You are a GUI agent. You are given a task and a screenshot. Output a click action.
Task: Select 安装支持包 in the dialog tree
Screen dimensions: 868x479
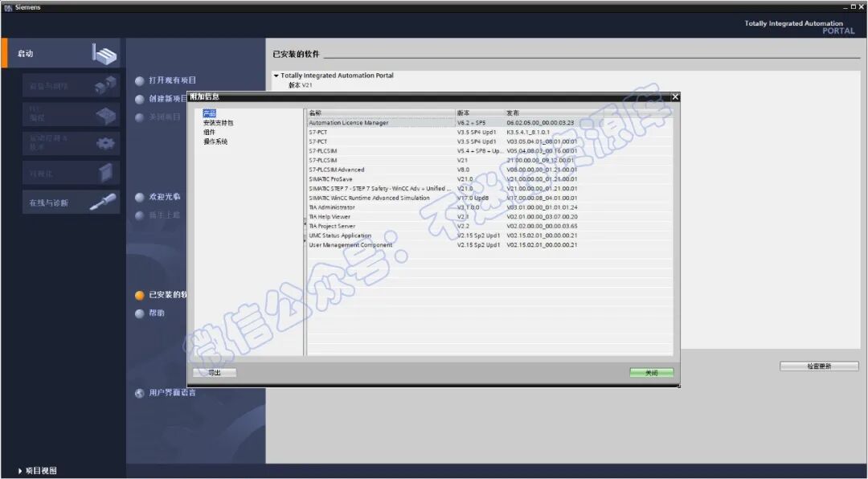[218, 122]
